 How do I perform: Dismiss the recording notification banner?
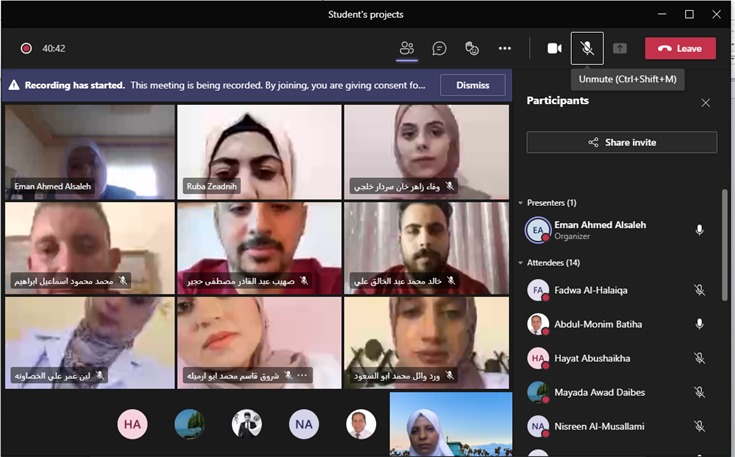(x=472, y=85)
